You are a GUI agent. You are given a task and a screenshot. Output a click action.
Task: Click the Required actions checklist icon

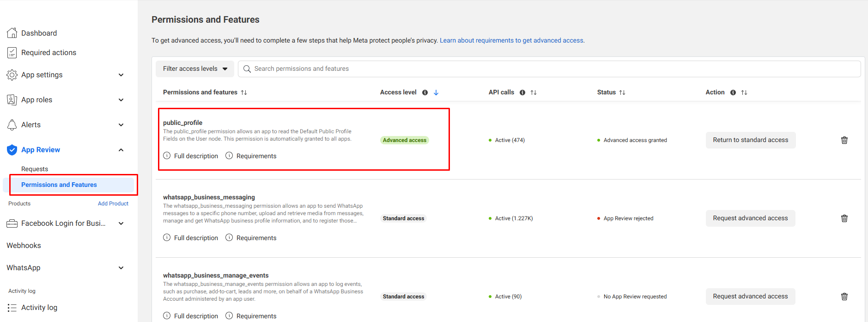12,53
